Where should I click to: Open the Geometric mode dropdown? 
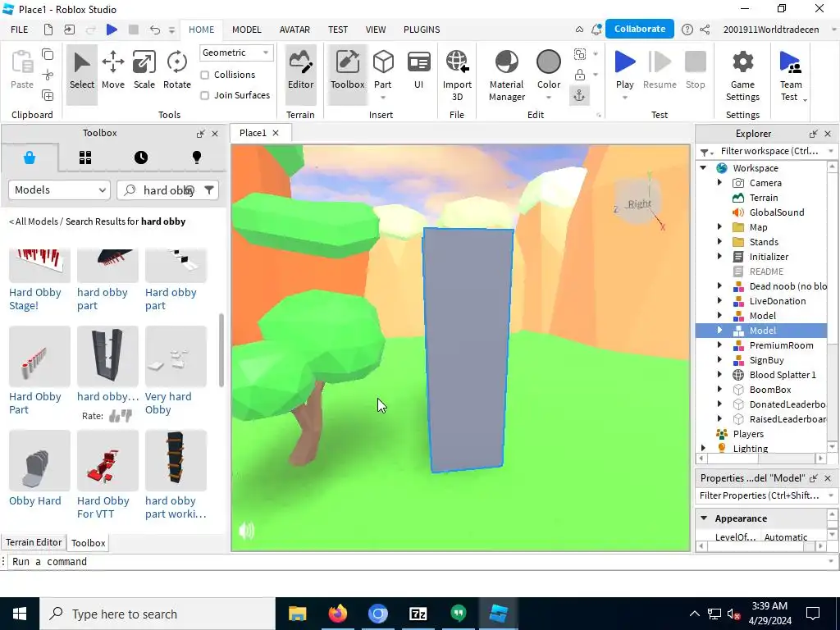235,52
